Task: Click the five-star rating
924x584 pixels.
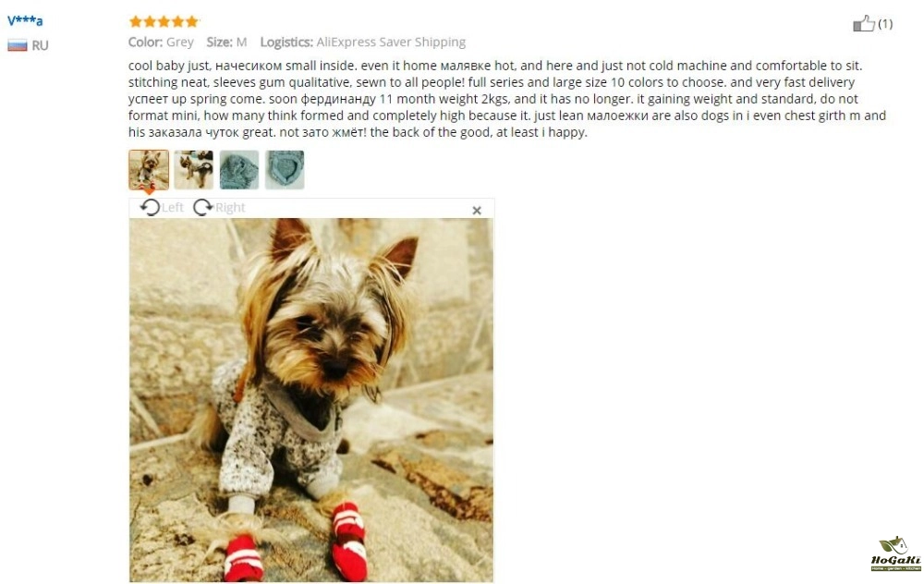Action: [x=164, y=22]
